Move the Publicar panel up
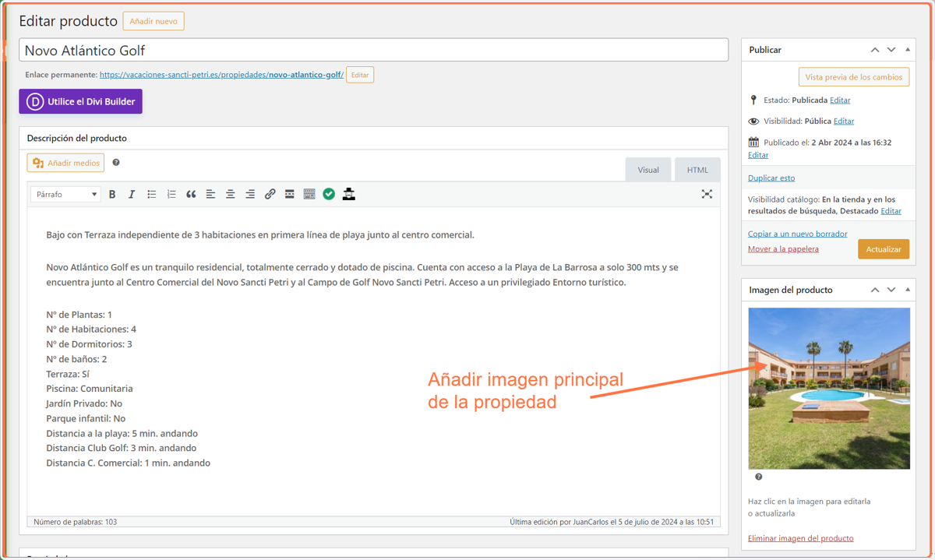 875,50
